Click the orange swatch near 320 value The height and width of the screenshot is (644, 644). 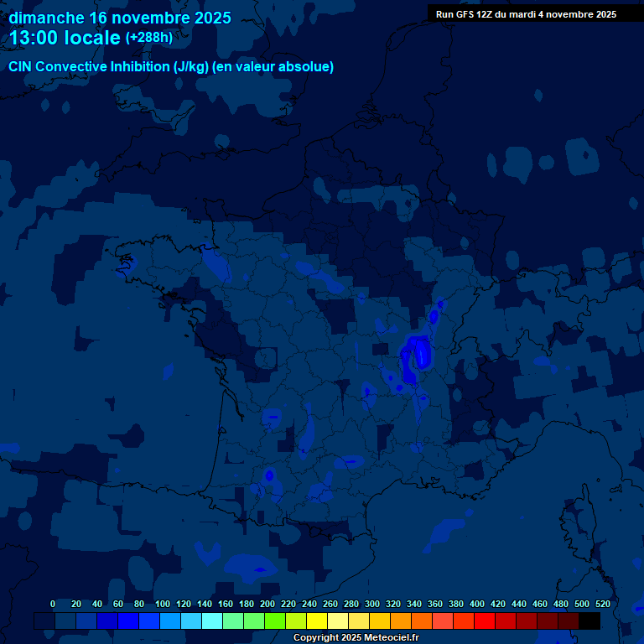[x=401, y=621]
